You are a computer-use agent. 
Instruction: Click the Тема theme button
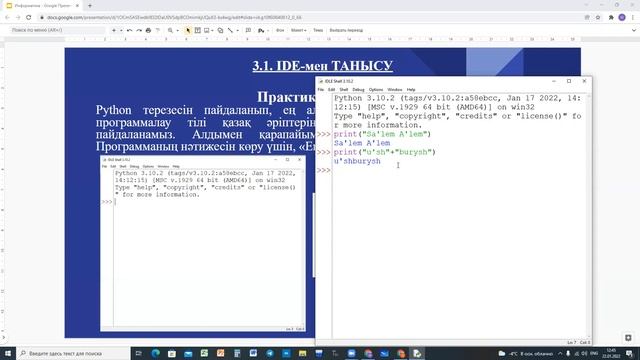tap(318, 30)
